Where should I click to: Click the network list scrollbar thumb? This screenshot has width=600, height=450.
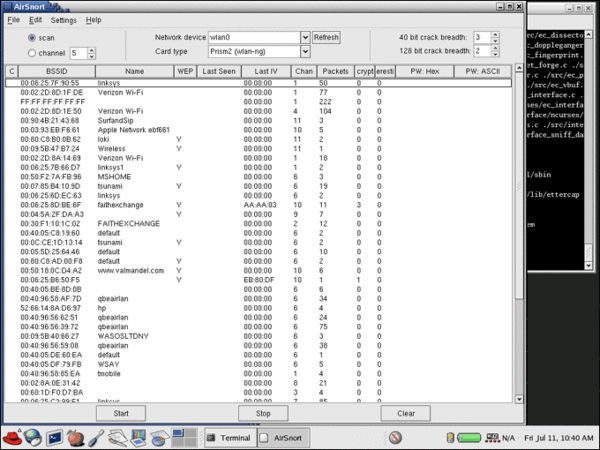pyautogui.click(x=519, y=186)
